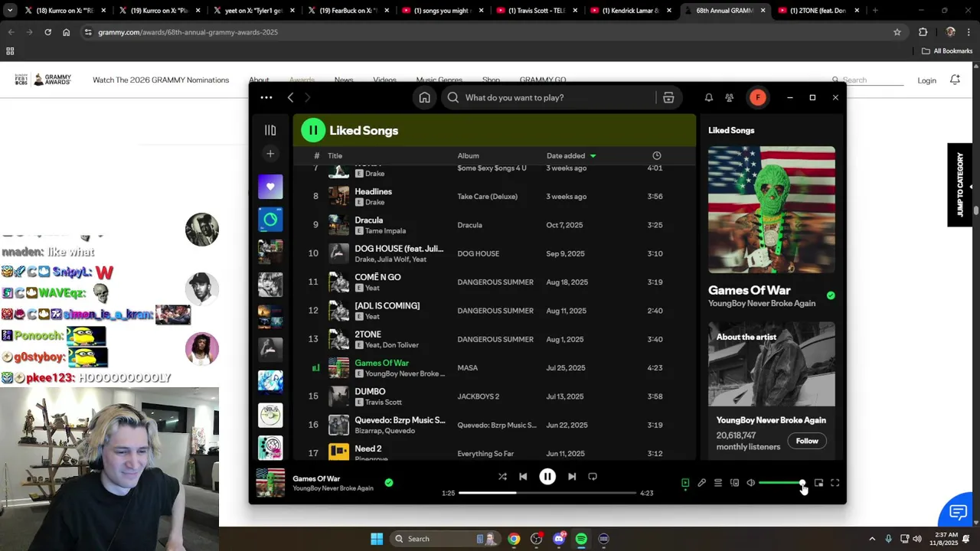Open Connect to a device icon
The height and width of the screenshot is (551, 980).
click(734, 483)
